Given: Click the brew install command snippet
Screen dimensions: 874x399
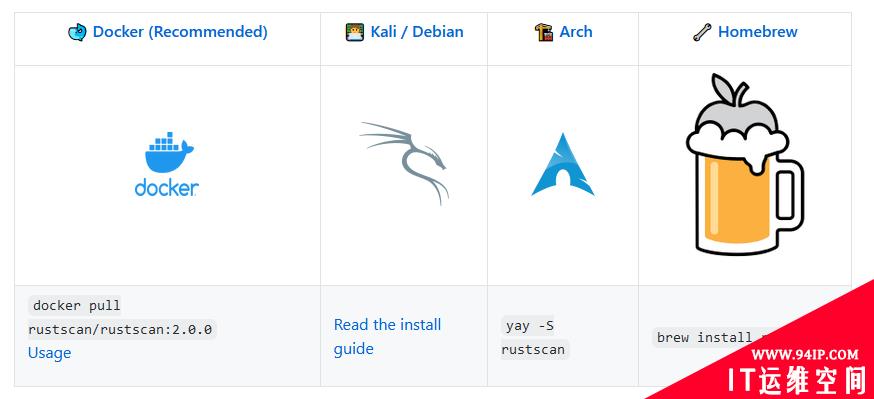Looking at the screenshot, I should [x=704, y=338].
